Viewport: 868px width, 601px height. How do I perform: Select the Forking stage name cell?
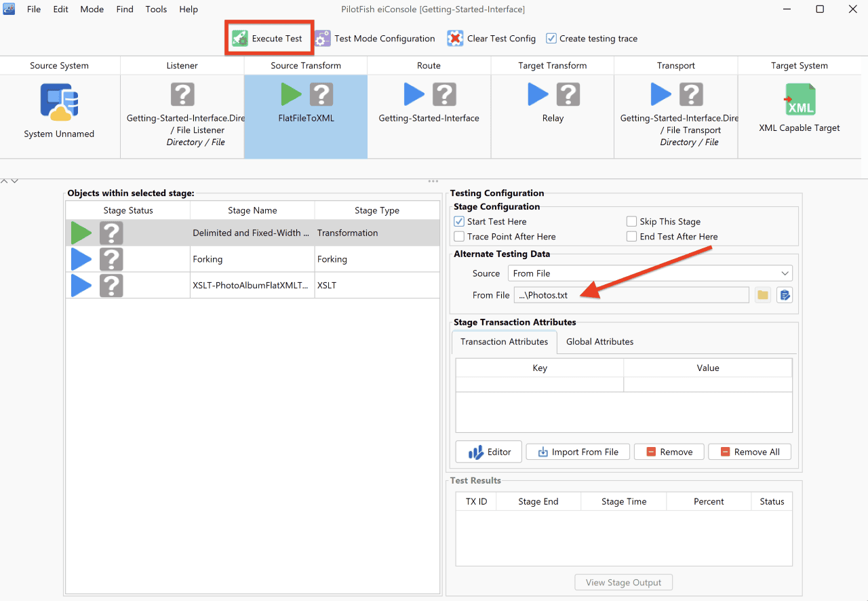click(x=252, y=259)
